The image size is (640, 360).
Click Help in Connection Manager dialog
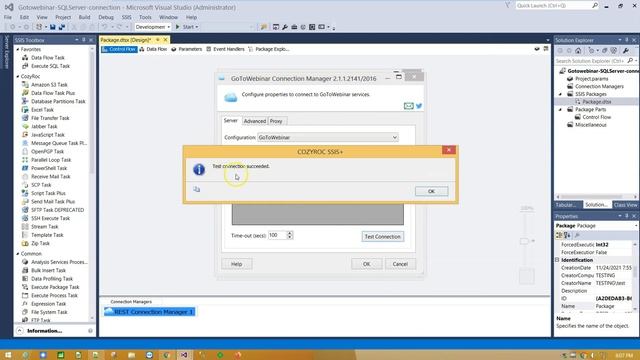(x=237, y=264)
